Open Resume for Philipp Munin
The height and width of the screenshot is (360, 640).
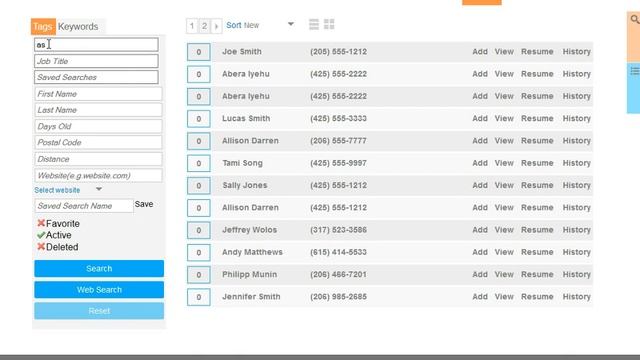537,275
